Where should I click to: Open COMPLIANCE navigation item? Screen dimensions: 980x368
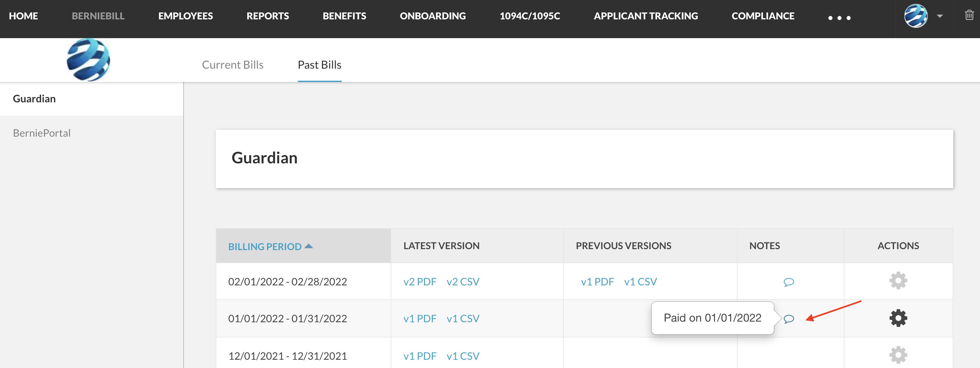(763, 16)
